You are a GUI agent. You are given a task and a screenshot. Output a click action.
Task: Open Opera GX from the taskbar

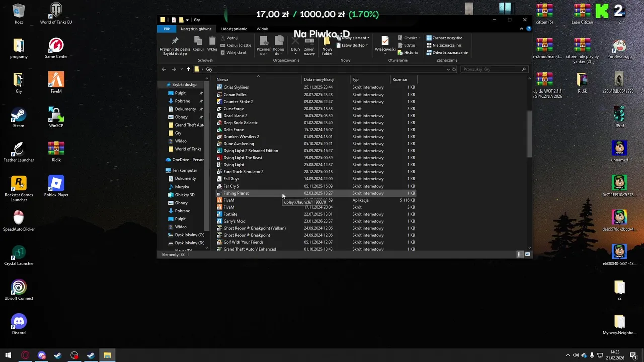coord(25,355)
